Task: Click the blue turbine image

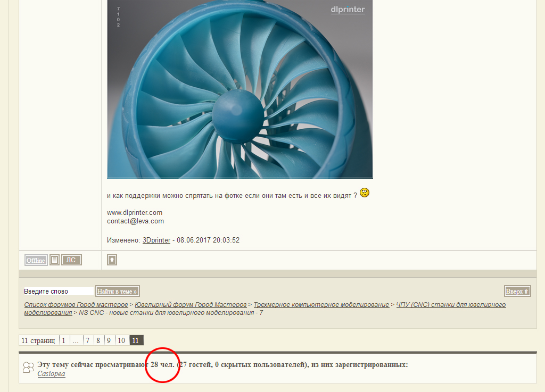Action: coord(240,89)
